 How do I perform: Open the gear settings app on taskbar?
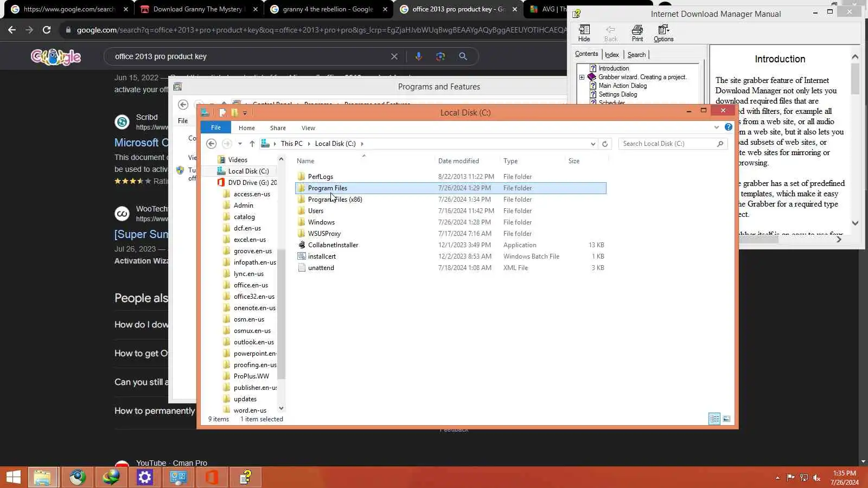tap(145, 477)
